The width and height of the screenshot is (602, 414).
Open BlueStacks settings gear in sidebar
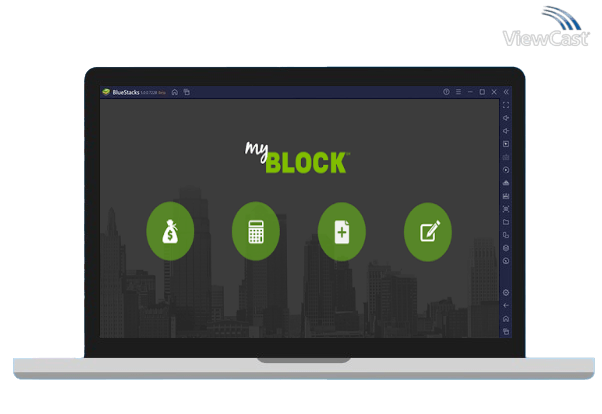tap(506, 293)
